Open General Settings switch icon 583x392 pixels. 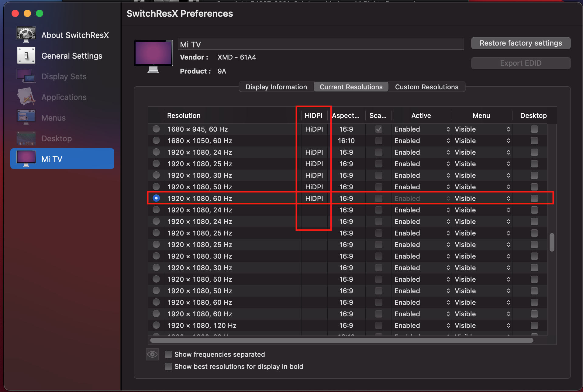pyautogui.click(x=26, y=55)
